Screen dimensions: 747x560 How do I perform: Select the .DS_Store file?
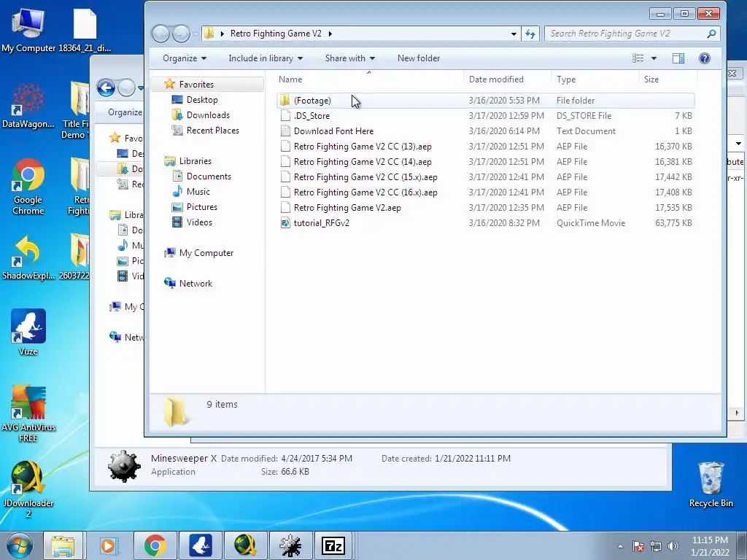tap(485, 116)
